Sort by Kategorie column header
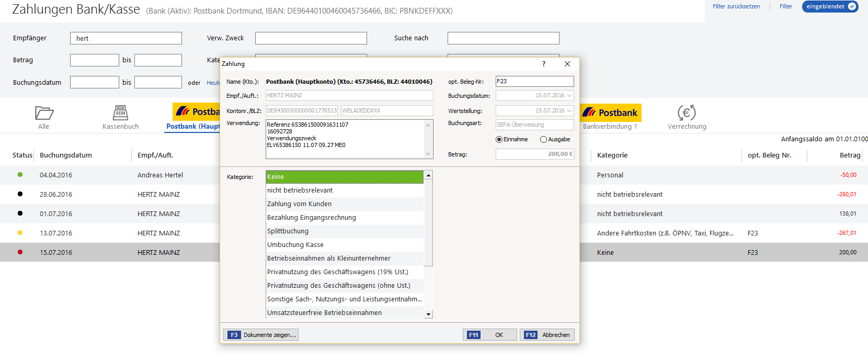The image size is (868, 360). tap(612, 155)
